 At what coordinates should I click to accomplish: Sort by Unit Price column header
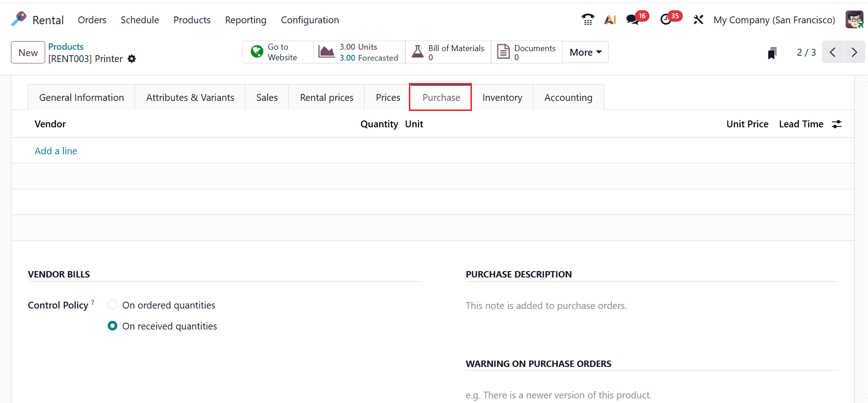(x=747, y=124)
